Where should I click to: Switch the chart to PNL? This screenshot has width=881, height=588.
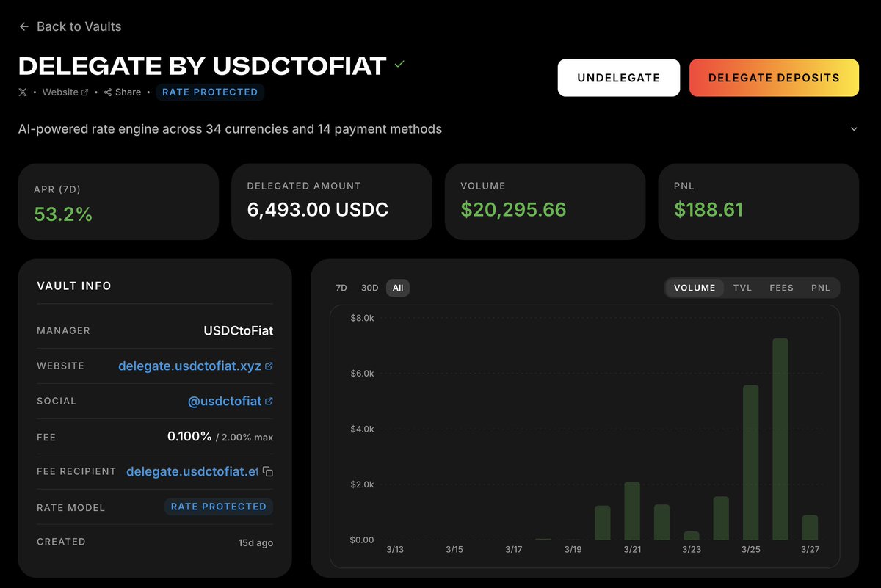click(820, 288)
